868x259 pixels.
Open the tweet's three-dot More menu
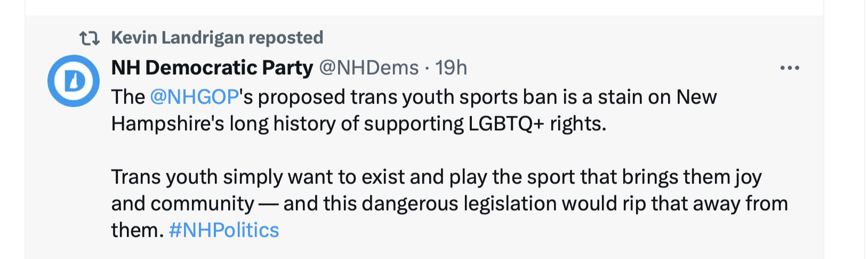[x=789, y=68]
